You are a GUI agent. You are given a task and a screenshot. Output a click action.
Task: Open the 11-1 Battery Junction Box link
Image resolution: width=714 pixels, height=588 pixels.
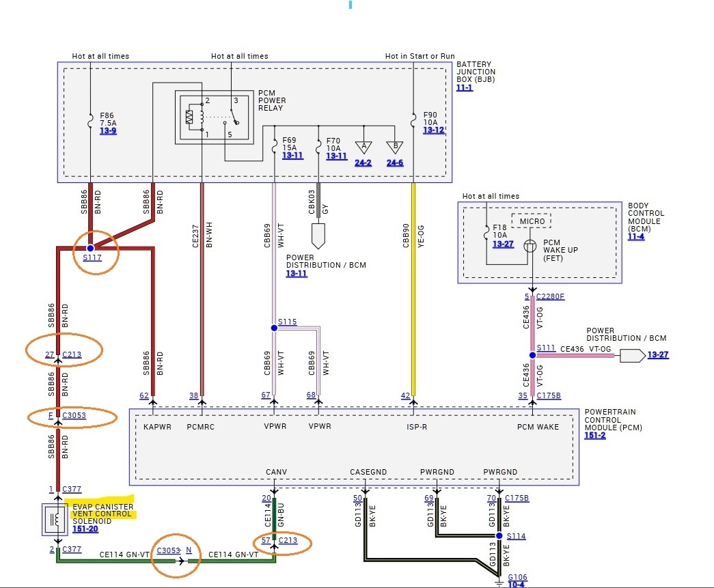(465, 88)
